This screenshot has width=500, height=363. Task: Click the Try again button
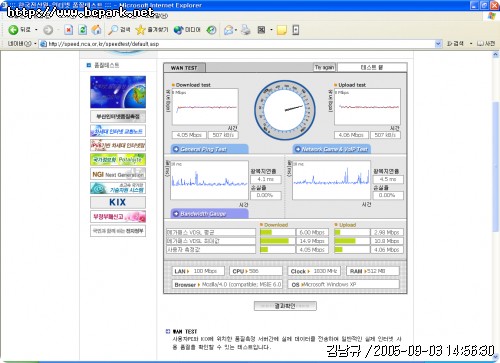(x=324, y=67)
